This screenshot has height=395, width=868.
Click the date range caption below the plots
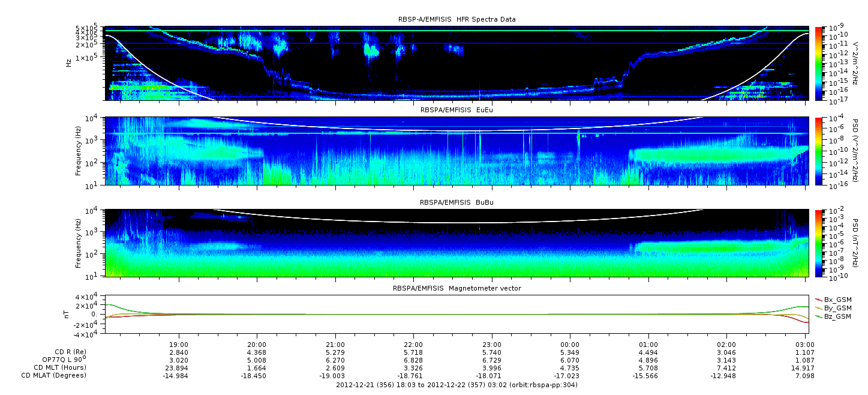[456, 385]
